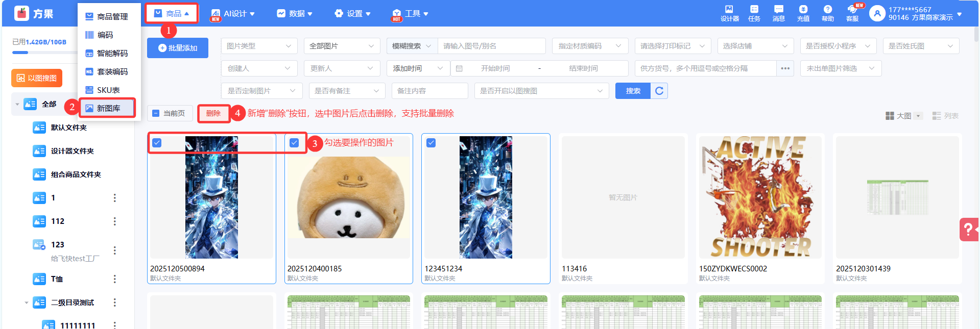Uncheck the image 2025120400185 checkbox
Image resolution: width=980 pixels, height=329 pixels.
(294, 143)
